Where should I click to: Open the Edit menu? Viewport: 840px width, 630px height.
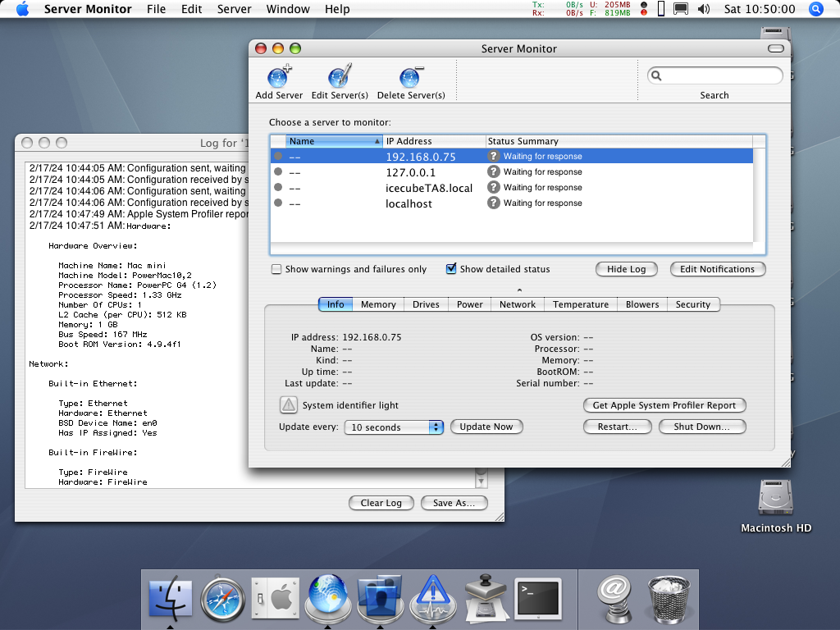[191, 9]
